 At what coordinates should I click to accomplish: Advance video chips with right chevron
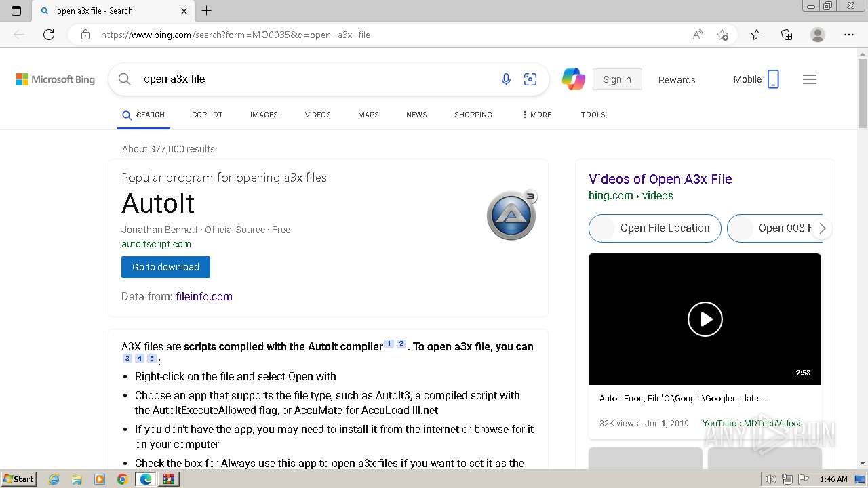pyautogui.click(x=823, y=228)
